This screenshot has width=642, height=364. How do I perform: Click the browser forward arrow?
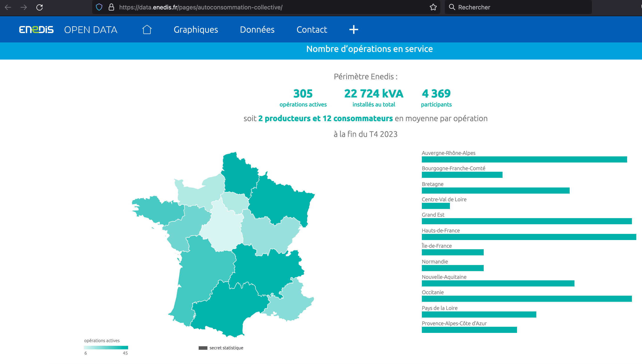click(24, 7)
